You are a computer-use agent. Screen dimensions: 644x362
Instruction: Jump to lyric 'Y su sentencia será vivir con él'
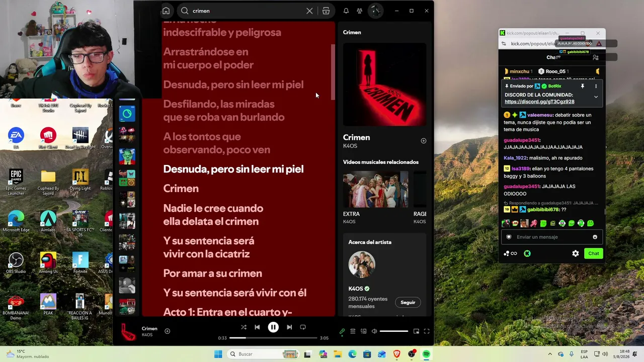pos(235,293)
